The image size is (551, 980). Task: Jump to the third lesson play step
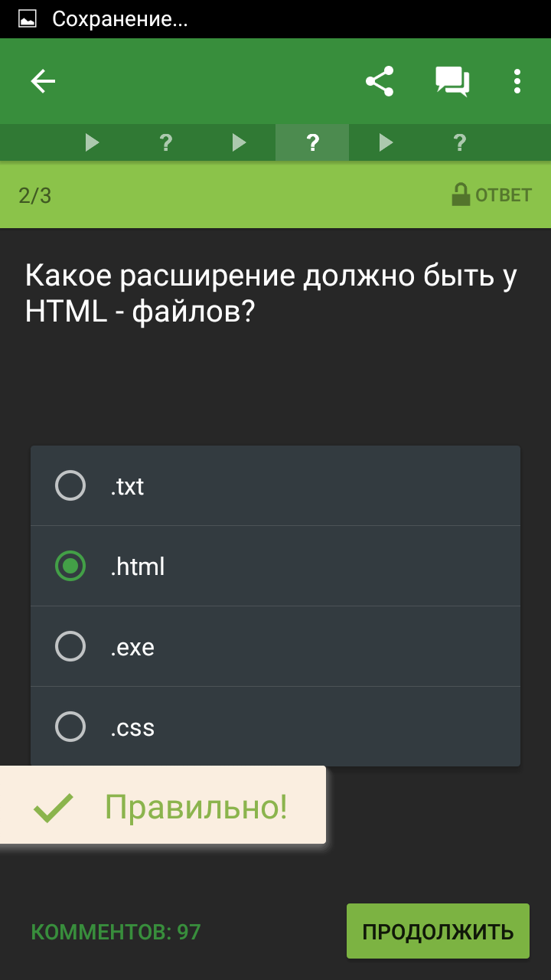[386, 142]
